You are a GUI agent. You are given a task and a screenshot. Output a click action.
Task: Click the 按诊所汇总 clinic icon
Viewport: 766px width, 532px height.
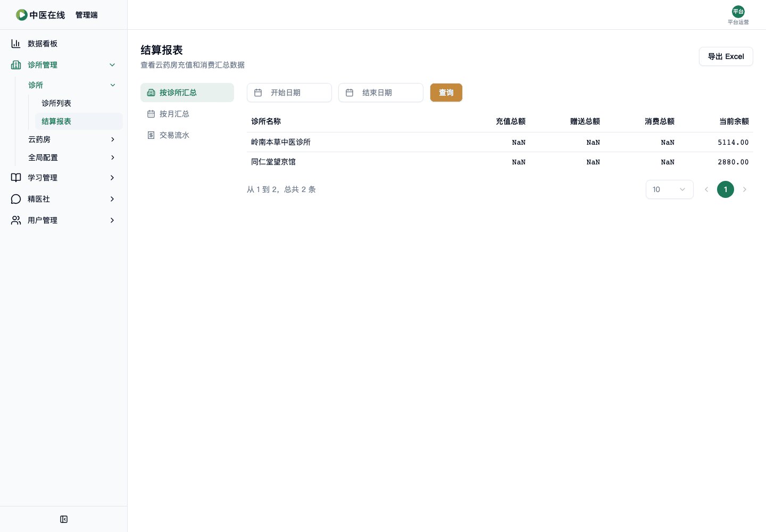(151, 93)
